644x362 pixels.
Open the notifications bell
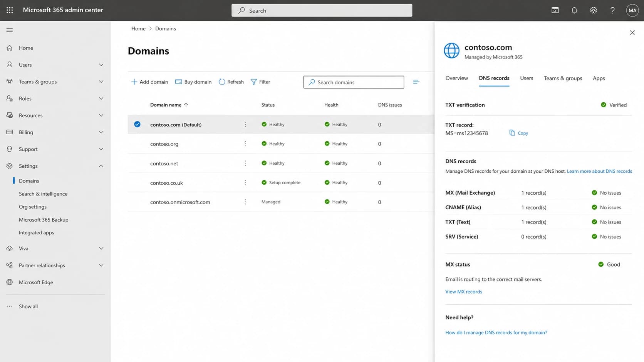[574, 10]
